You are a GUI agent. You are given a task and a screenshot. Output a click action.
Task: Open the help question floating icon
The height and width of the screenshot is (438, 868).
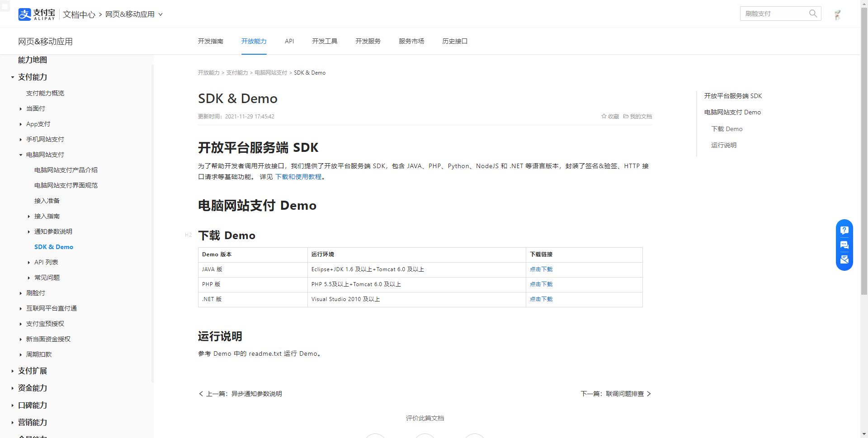tap(844, 230)
